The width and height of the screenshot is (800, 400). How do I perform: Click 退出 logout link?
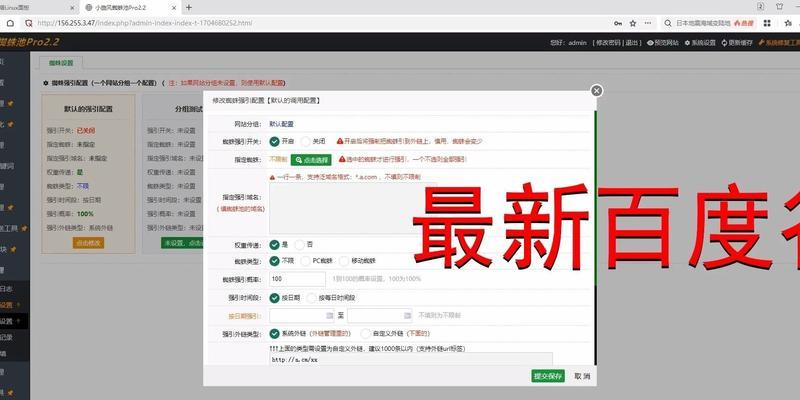[x=632, y=43]
